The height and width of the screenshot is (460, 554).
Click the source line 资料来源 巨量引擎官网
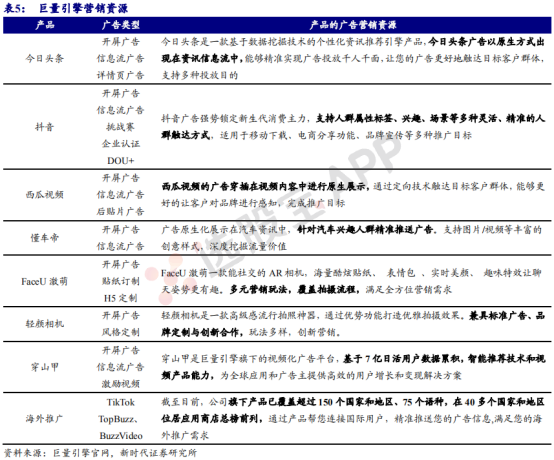coord(100,453)
